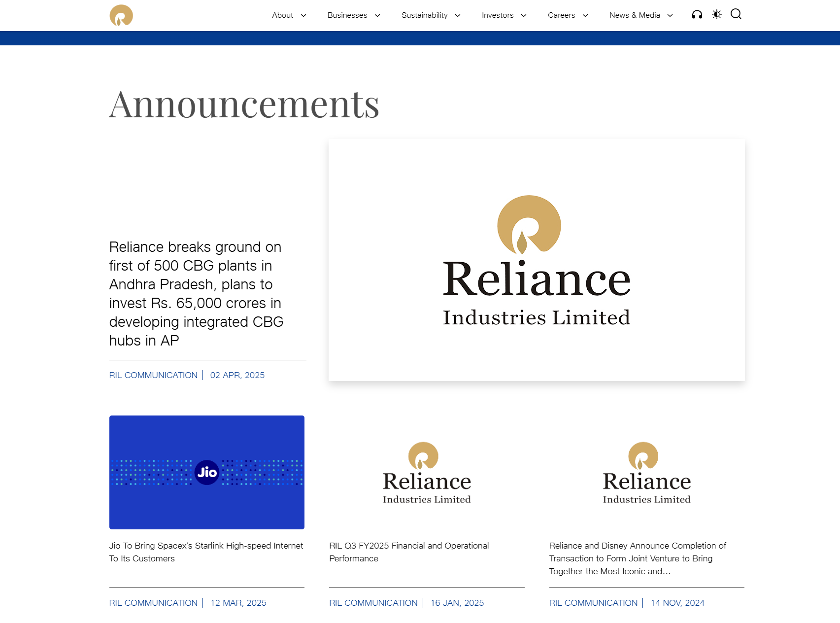Click the Q3 FY2025 Reliance logo thumbnail
Image resolution: width=840 pixels, height=623 pixels.
point(427,473)
